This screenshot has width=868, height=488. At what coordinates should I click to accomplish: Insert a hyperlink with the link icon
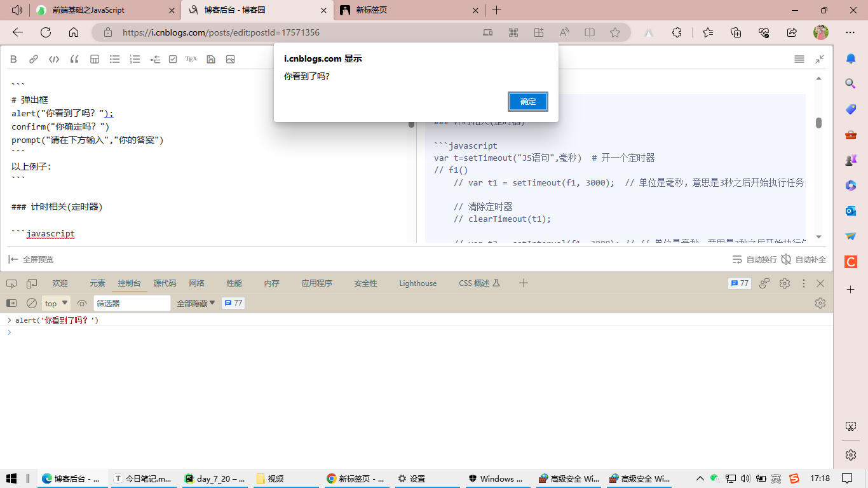34,59
